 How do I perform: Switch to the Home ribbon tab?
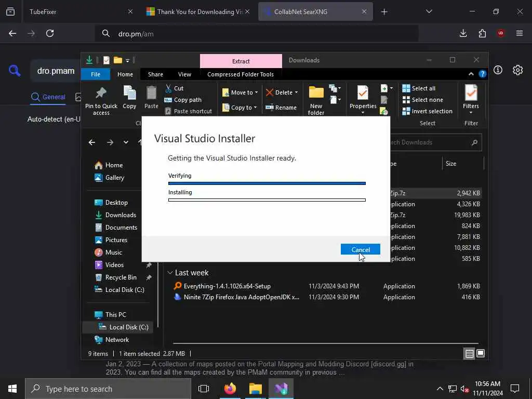[x=125, y=74]
